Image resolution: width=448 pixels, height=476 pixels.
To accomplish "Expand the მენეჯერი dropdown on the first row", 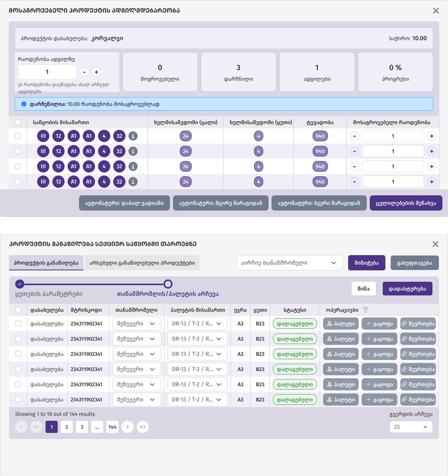I will click(x=136, y=324).
